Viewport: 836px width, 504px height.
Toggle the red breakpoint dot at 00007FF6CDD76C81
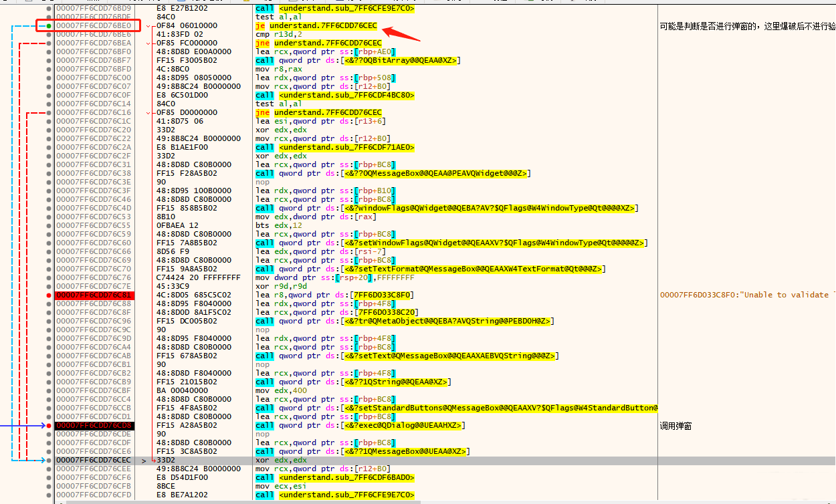coord(49,295)
